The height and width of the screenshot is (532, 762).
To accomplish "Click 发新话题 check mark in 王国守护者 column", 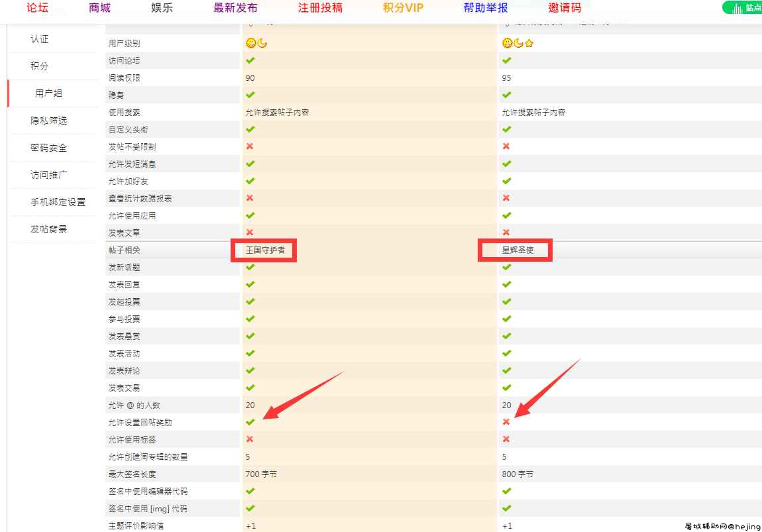I will coord(250,267).
